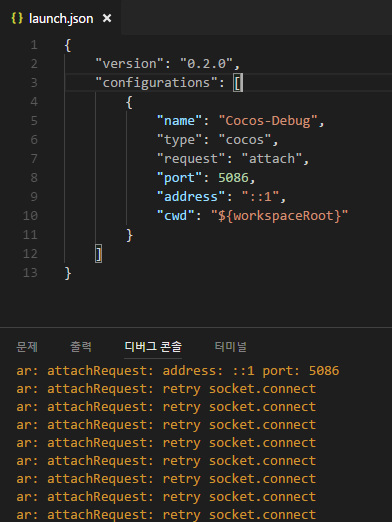Click the highlighted closing bracket on line 12

[x=98, y=254]
